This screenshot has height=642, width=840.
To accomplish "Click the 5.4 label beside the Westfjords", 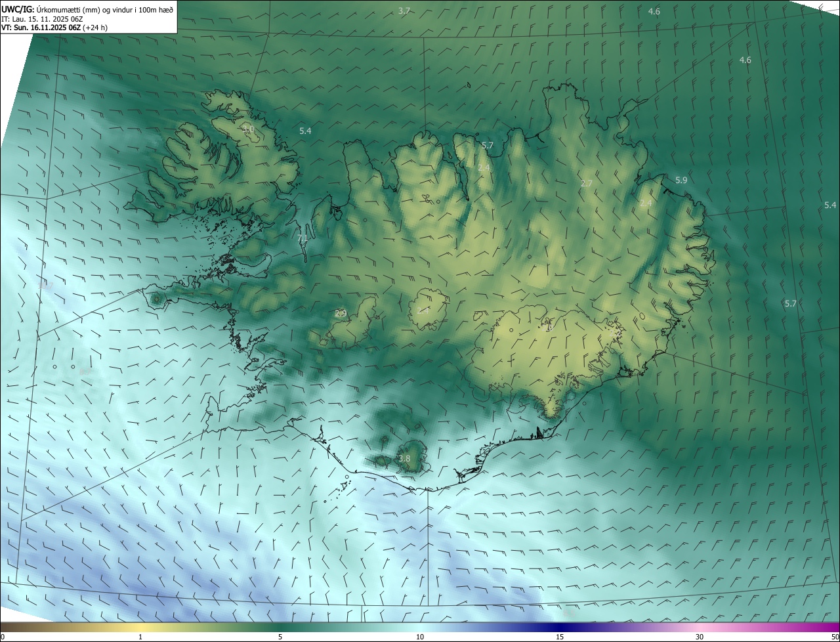I will click(305, 131).
